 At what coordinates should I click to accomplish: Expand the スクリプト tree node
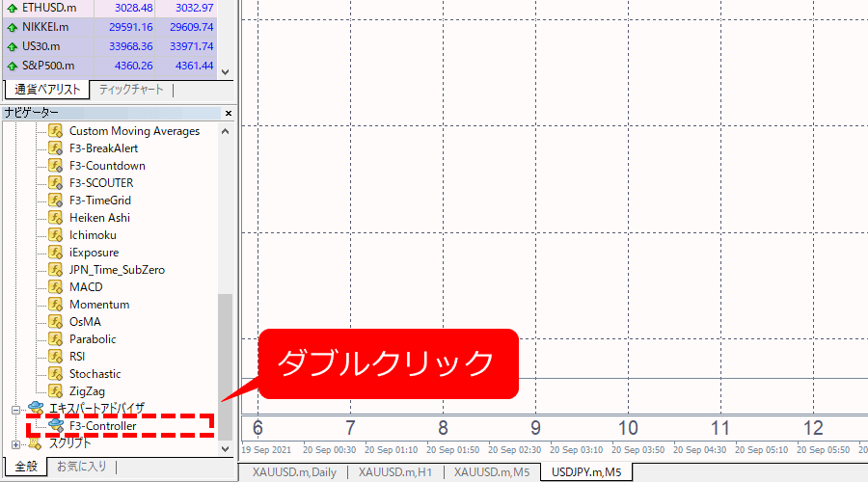[x=15, y=443]
